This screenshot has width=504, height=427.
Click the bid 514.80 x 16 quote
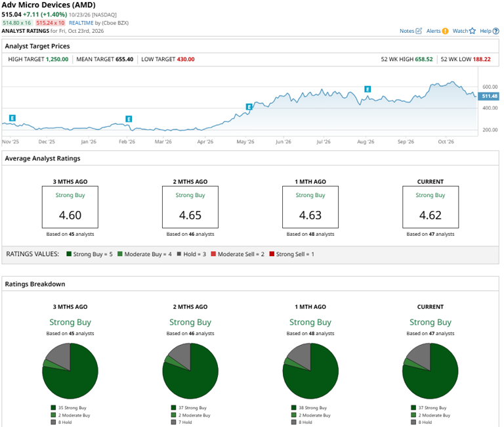click(x=17, y=23)
